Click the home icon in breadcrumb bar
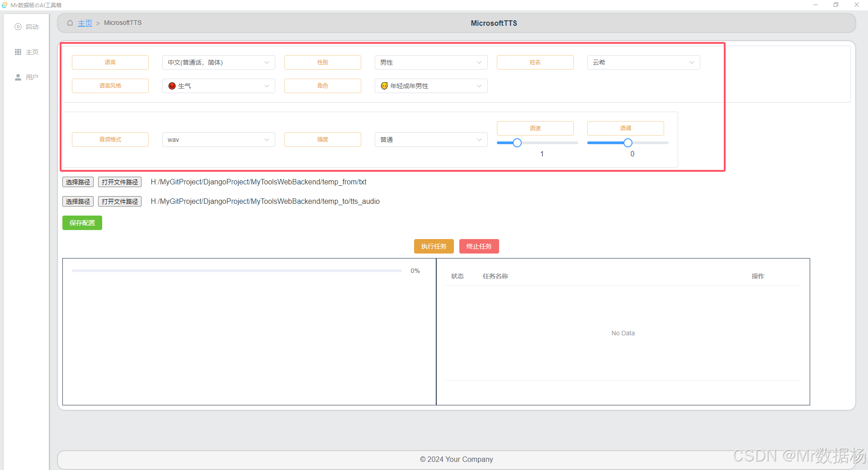Screen dimensions: 868x470 70,23
